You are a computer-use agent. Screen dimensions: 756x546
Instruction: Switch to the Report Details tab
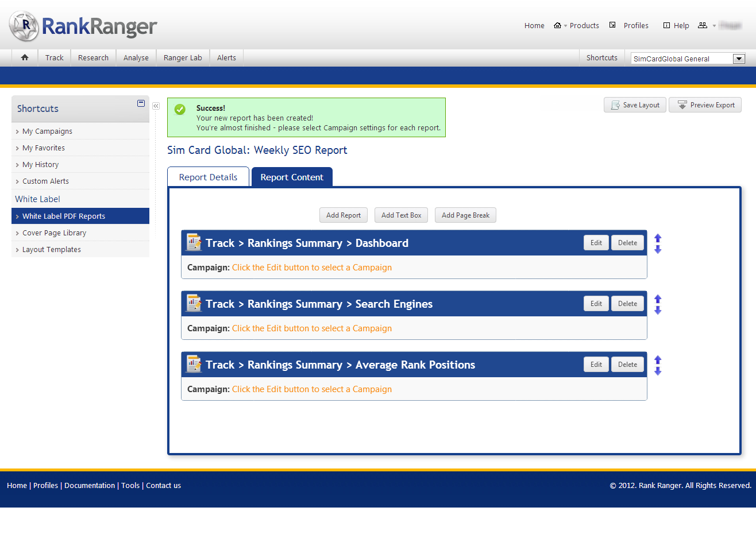(x=208, y=177)
